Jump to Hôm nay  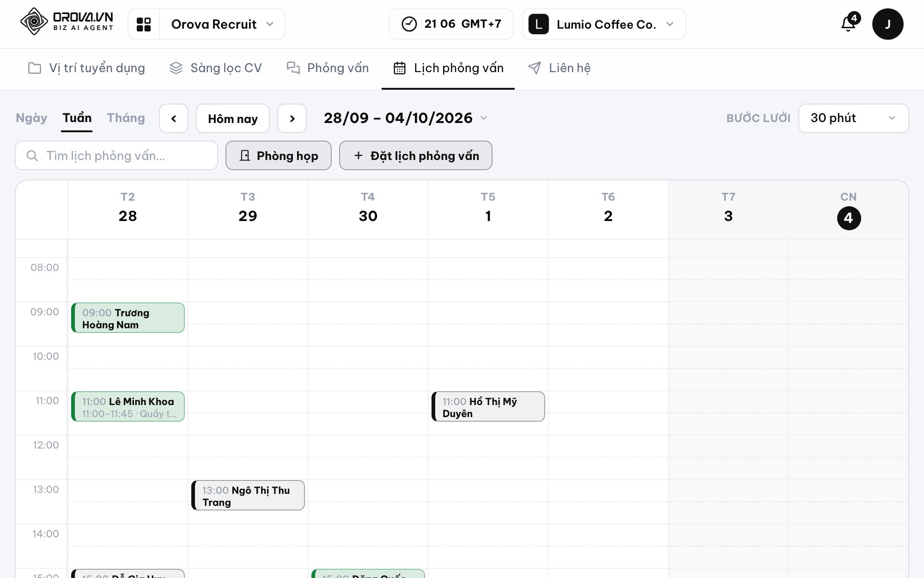[233, 118]
